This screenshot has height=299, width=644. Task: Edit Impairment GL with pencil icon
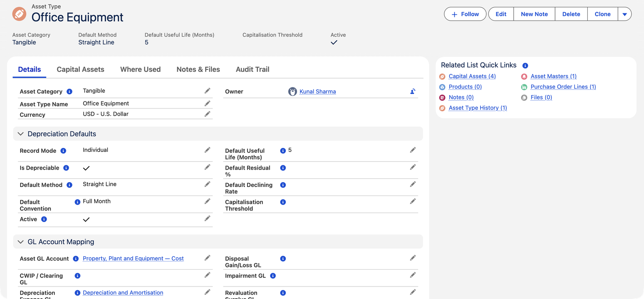click(x=413, y=275)
